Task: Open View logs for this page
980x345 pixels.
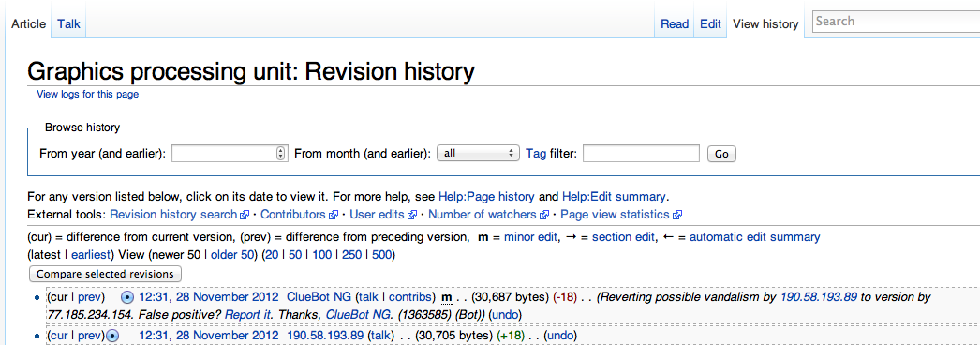Action: tap(87, 95)
